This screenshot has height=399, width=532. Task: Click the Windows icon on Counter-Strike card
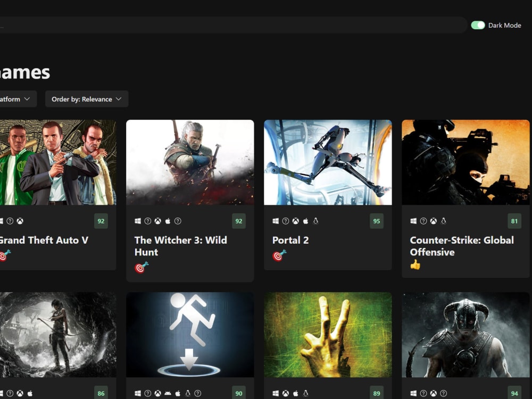tap(413, 221)
